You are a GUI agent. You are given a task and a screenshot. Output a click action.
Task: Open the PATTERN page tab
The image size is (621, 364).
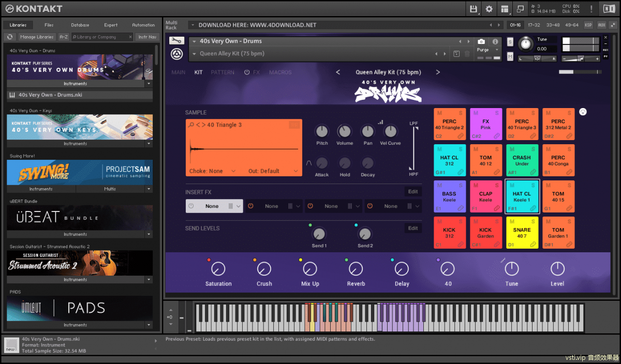(x=223, y=72)
